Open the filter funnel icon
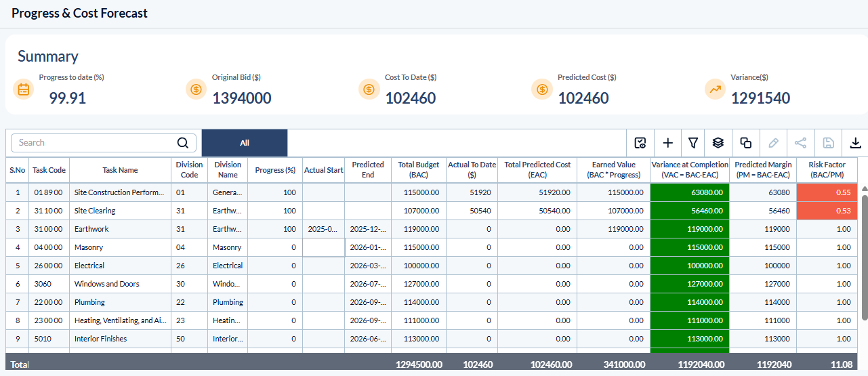Screen dimensions: 868x376 [x=693, y=143]
